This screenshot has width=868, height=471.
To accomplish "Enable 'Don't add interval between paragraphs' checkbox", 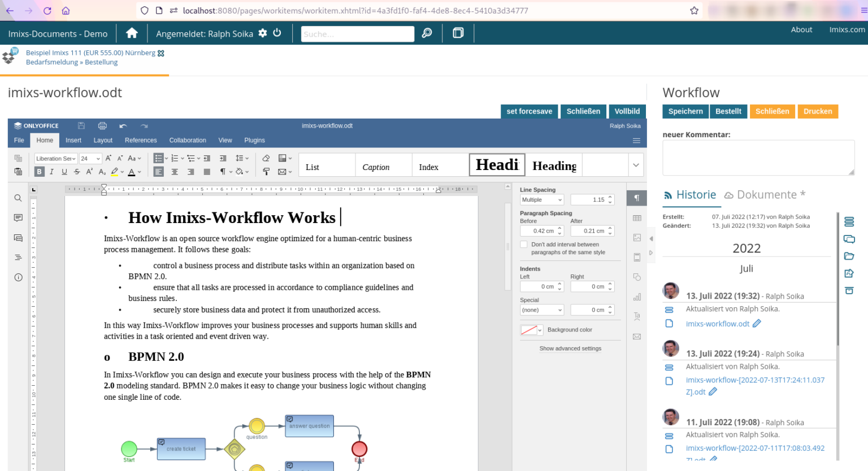I will (x=523, y=245).
